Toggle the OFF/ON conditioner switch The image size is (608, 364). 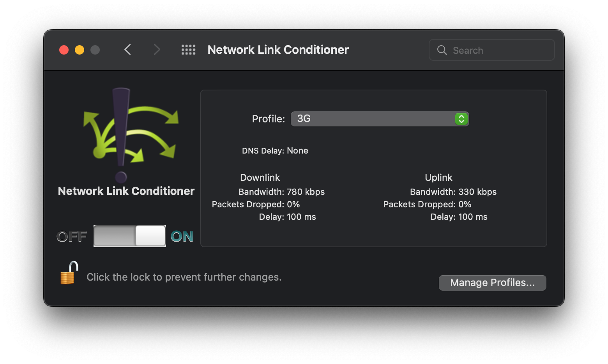[x=130, y=236]
